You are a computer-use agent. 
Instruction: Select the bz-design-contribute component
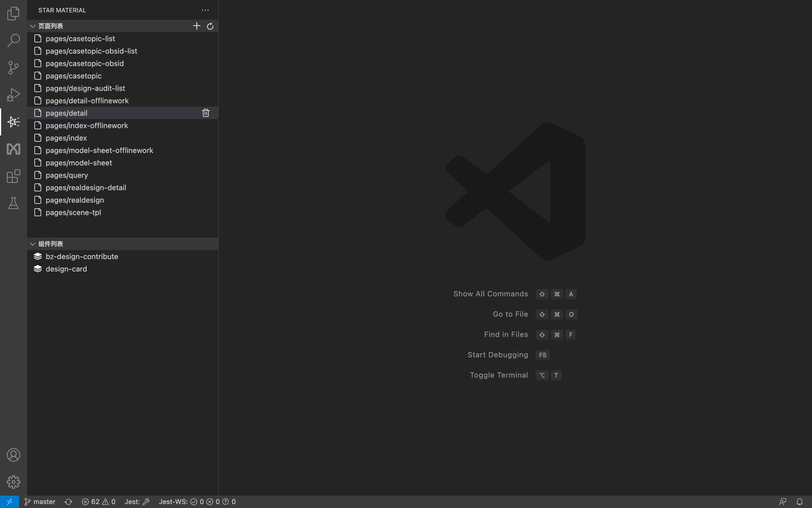click(123, 256)
